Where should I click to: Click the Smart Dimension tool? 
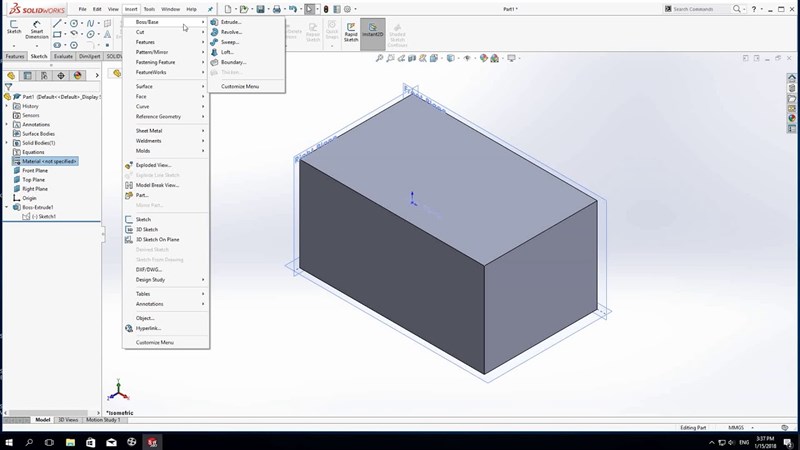[37, 28]
